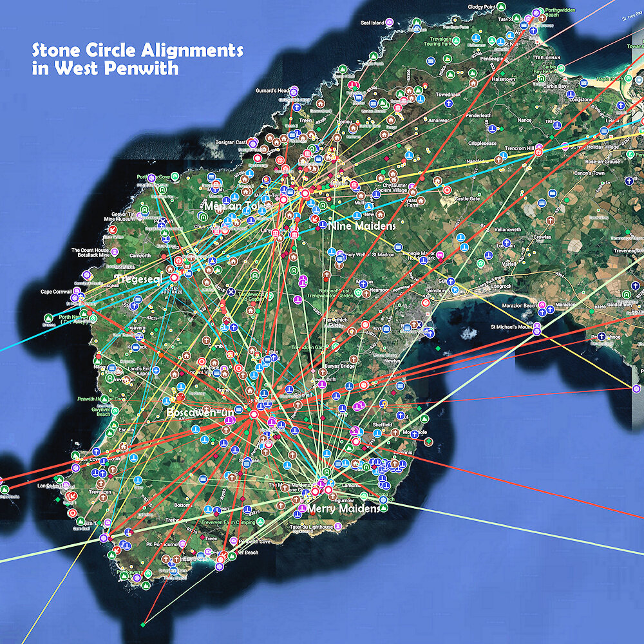This screenshot has width=644, height=644.
Task: Click the Count House Botallack Mine marker
Action: pyautogui.click(x=115, y=251)
